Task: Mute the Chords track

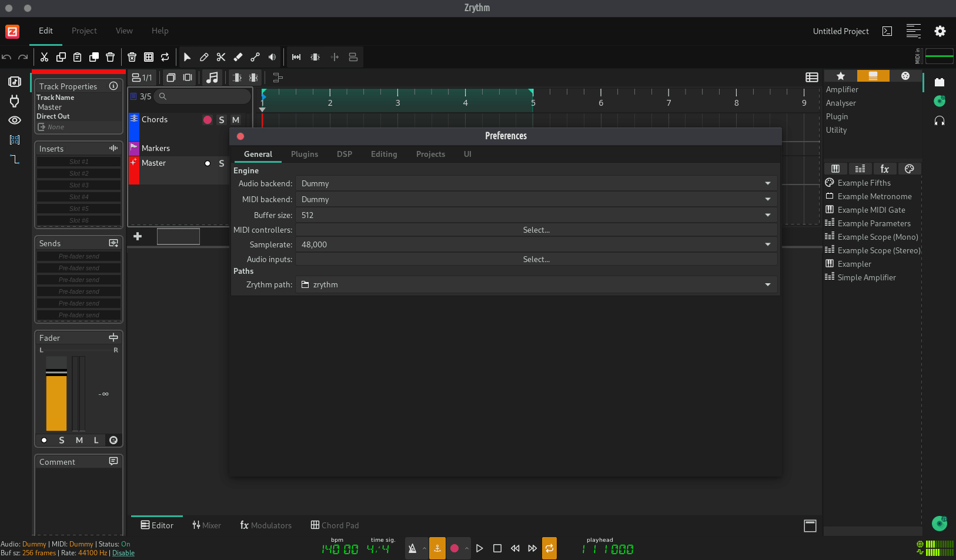Action: [x=236, y=120]
